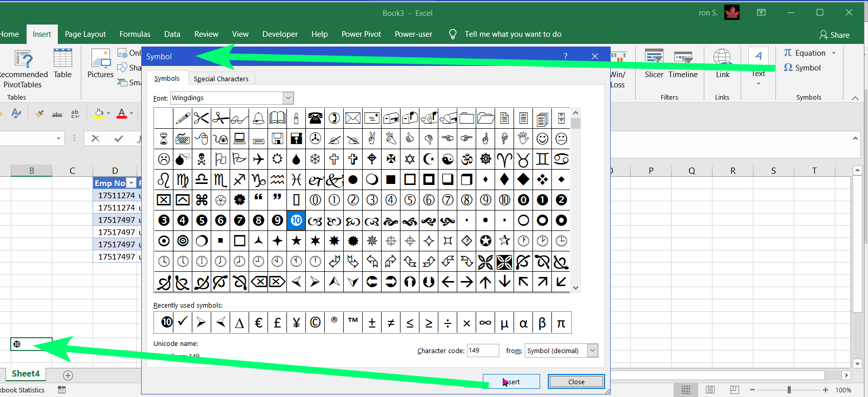
Task: Click the Link globe icon
Action: (722, 63)
